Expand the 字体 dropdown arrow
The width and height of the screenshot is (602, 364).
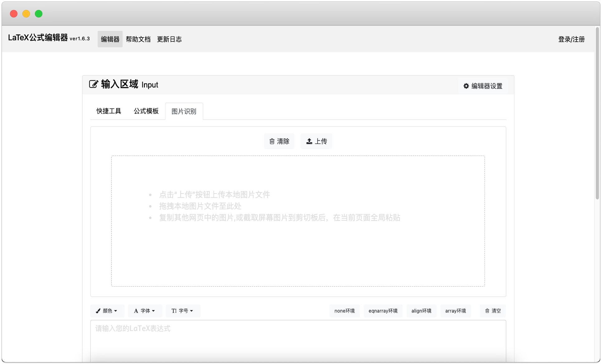pos(153,311)
